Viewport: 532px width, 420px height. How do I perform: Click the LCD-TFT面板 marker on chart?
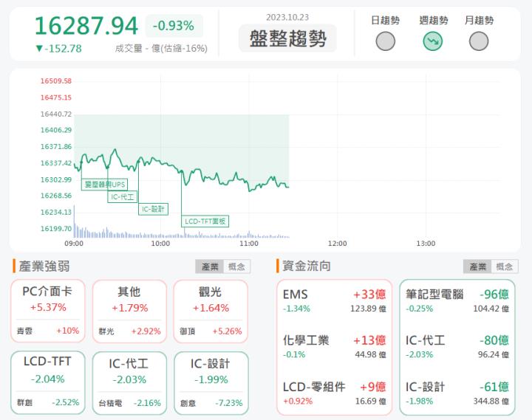tap(205, 221)
